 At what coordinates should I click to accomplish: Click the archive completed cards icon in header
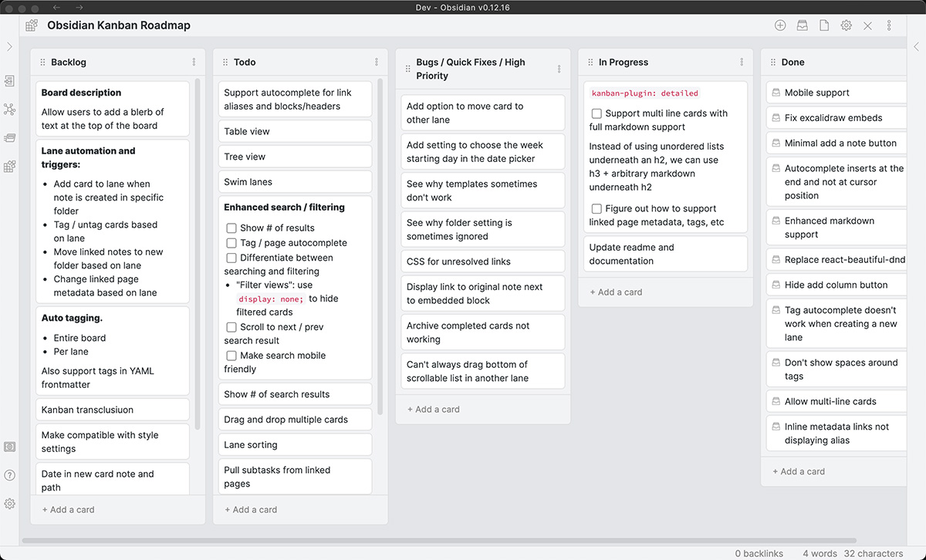pos(803,25)
